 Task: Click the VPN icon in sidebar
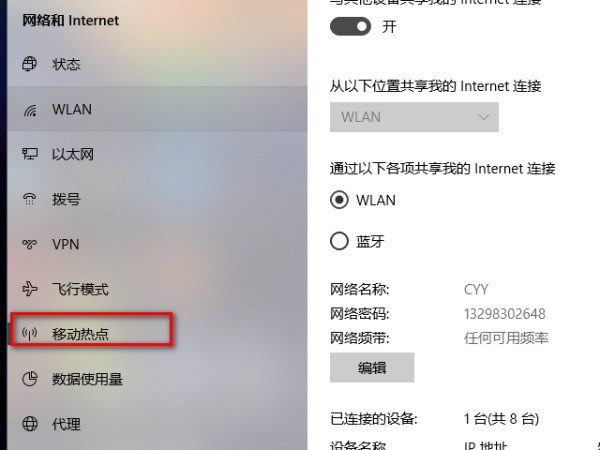coord(29,244)
